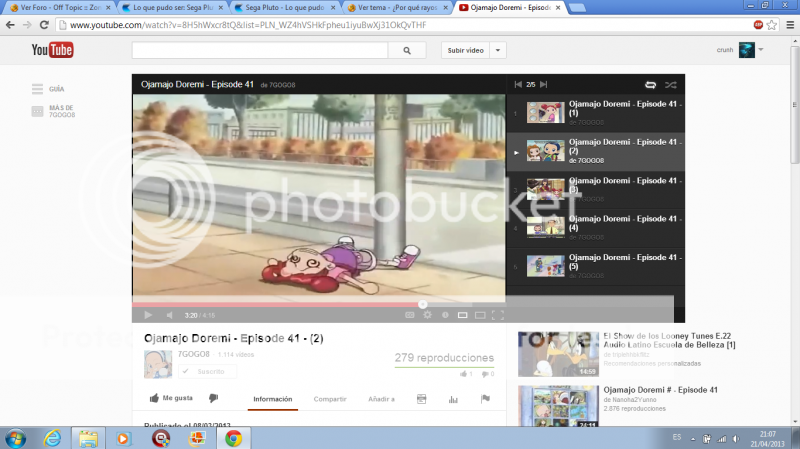Enter fullscreen mode
Screen dimensions: 800x449
498,315
